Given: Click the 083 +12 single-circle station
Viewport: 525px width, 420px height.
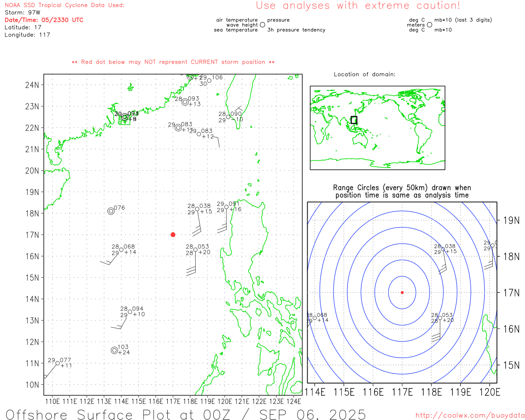Looking at the screenshot, I should coord(199,134).
